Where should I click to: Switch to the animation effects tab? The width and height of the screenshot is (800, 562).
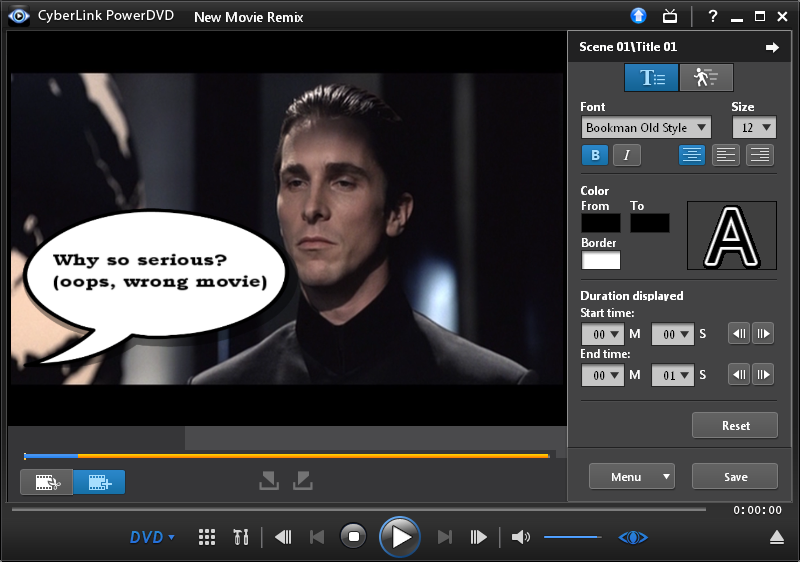click(x=706, y=78)
